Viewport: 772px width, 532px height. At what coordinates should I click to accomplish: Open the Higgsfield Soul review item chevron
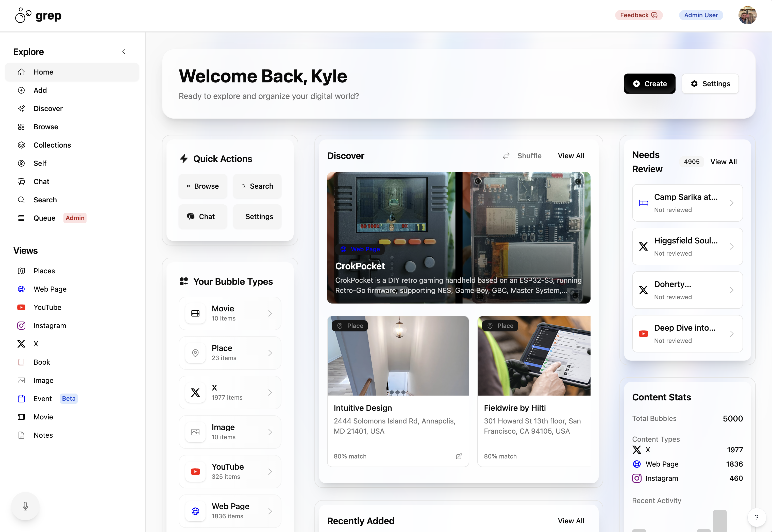[x=732, y=247]
